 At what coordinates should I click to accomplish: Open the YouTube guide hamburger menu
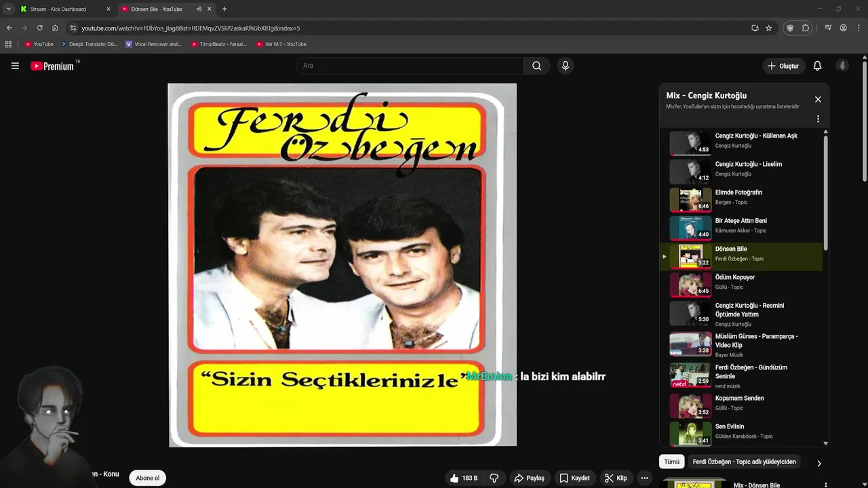click(x=15, y=66)
